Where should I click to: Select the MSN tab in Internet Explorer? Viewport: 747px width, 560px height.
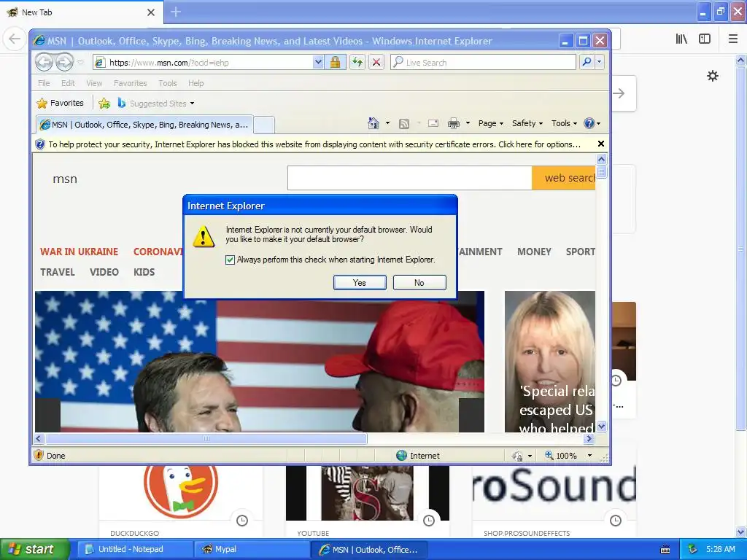coord(144,125)
